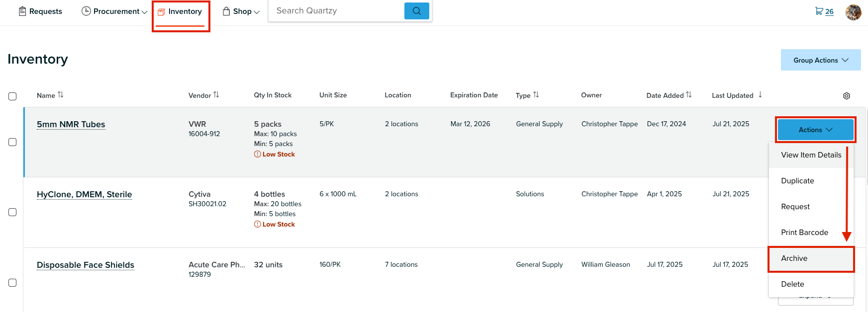Open the Group Actions dropdown
This screenshot has width=868, height=312.
tap(821, 60)
